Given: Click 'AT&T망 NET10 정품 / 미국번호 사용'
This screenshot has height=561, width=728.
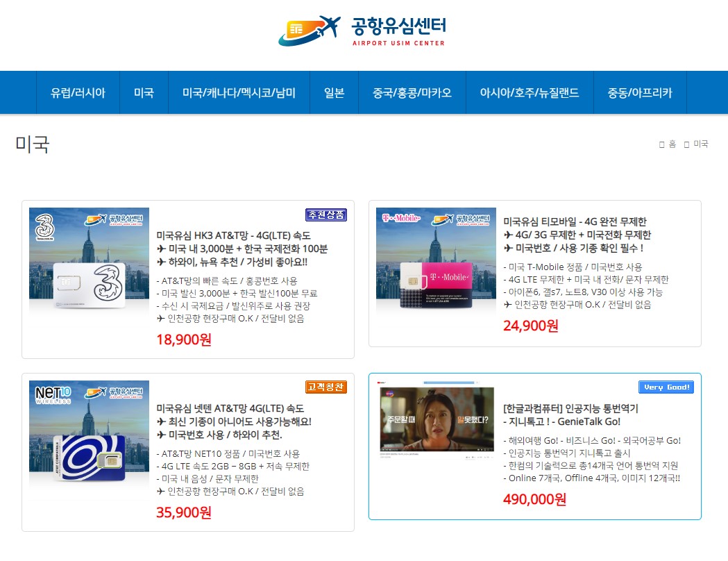Looking at the screenshot, I should (230, 453).
